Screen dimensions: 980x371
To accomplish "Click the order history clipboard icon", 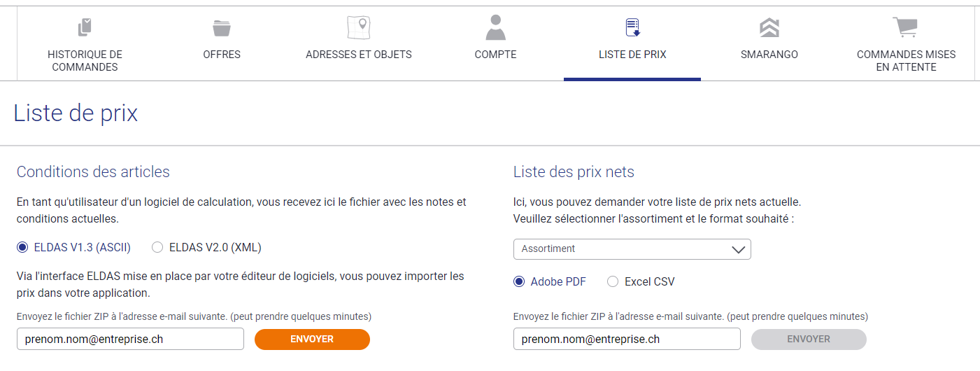I will [x=85, y=28].
